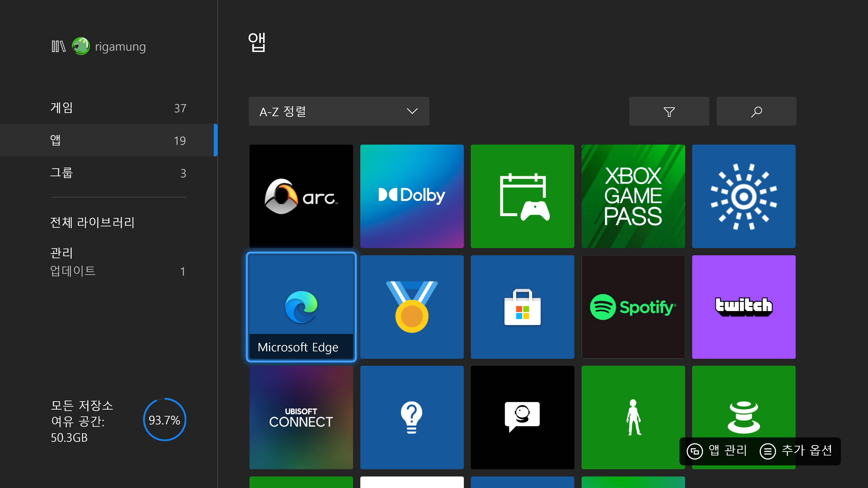The image size is (868, 488).
Task: Click the 앱 page heading
Action: (257, 42)
